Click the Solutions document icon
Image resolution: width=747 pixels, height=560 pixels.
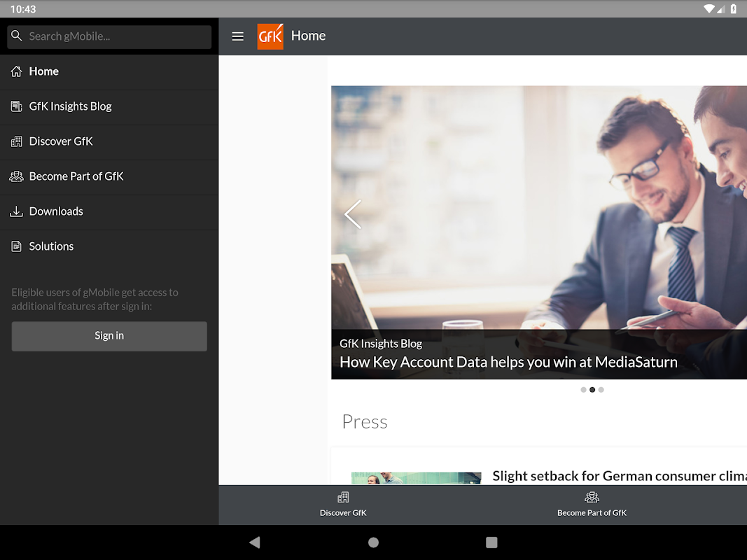pos(16,246)
